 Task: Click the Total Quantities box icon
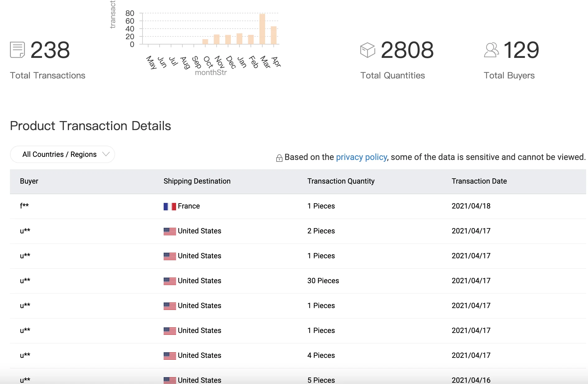coord(367,50)
